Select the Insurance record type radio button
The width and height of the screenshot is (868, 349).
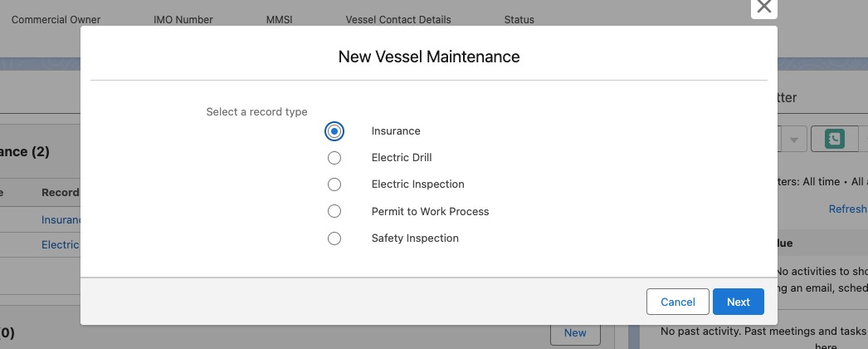coord(334,131)
